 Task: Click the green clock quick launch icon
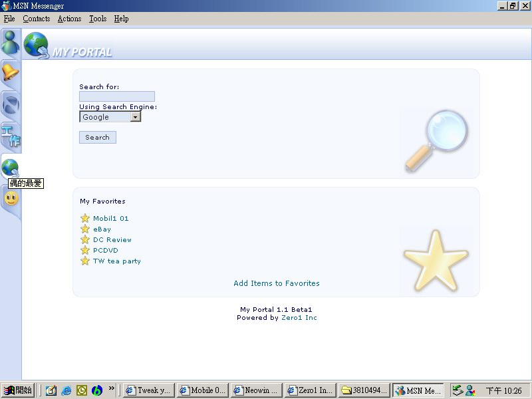(x=82, y=390)
